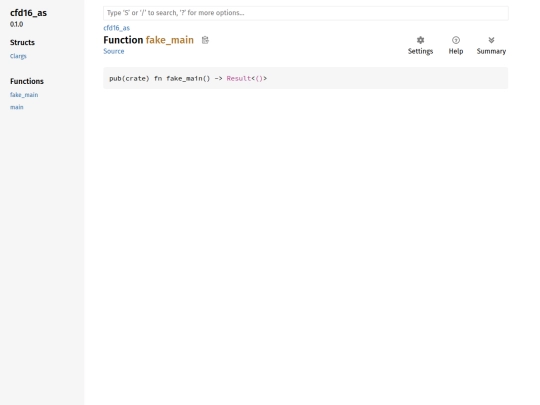Open Clargs struct in sidebar
Viewport: 540px width, 405px height.
pyautogui.click(x=18, y=56)
